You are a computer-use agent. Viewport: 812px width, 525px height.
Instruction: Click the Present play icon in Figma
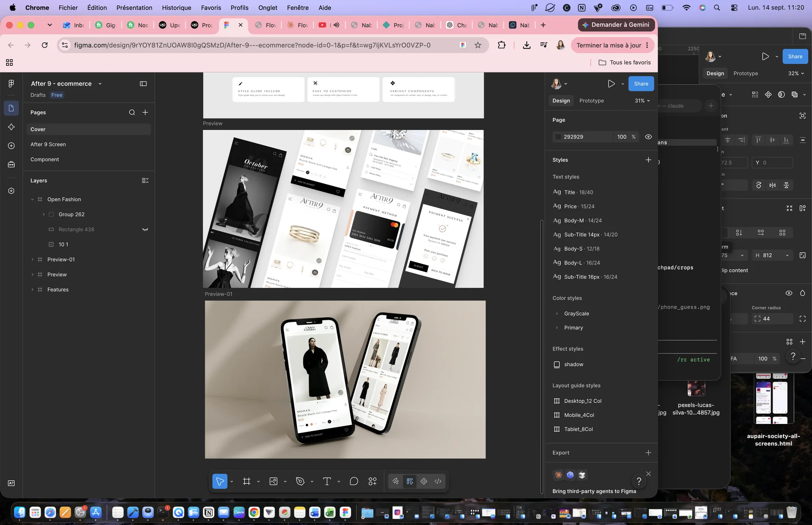pyautogui.click(x=611, y=84)
